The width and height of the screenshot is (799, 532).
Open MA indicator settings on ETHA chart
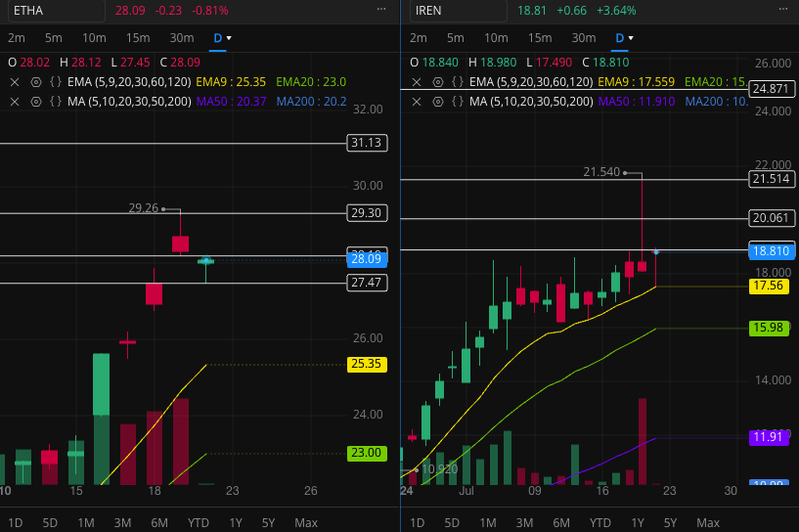[56, 102]
